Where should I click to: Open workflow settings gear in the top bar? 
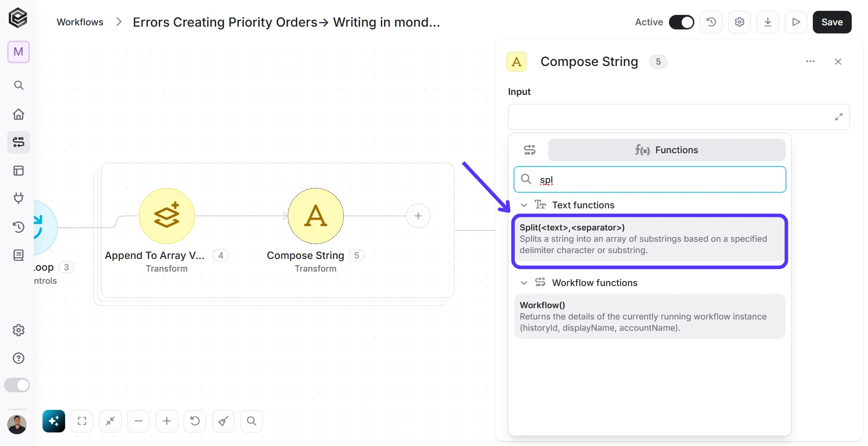click(x=740, y=22)
